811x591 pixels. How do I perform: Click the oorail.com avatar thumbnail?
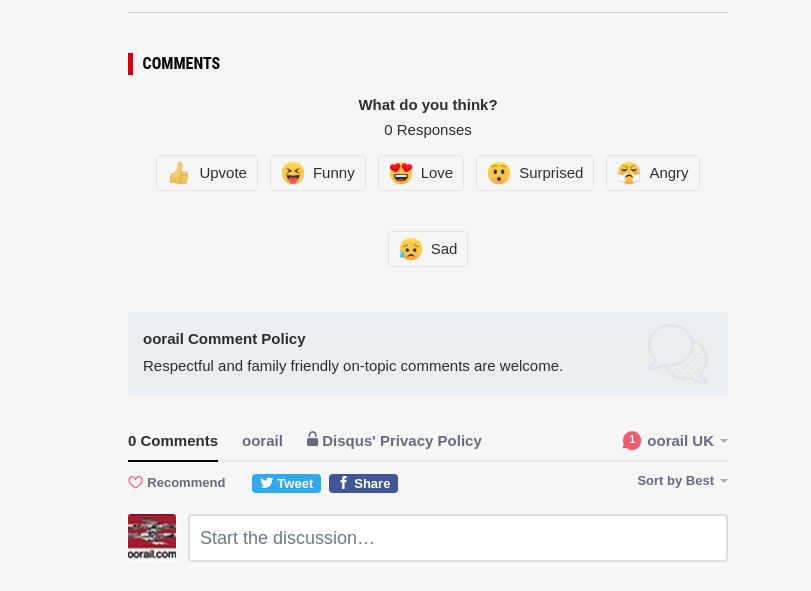click(x=152, y=537)
